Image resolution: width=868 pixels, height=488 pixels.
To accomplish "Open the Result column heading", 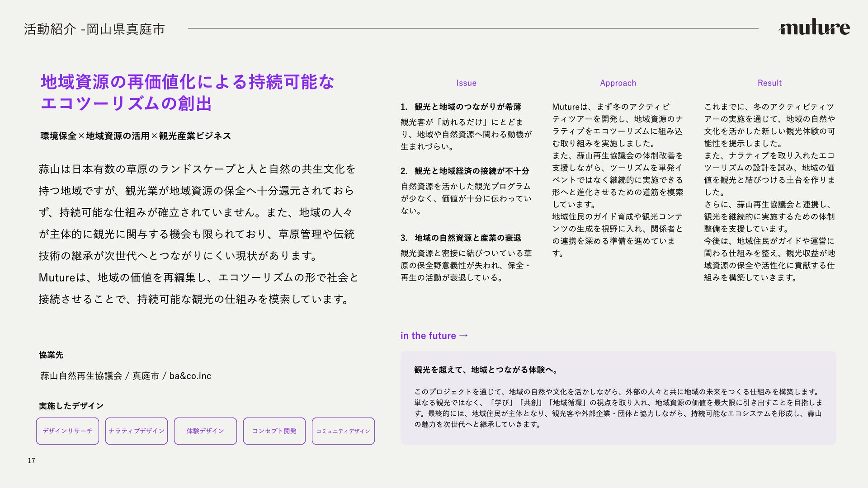I will (x=769, y=83).
